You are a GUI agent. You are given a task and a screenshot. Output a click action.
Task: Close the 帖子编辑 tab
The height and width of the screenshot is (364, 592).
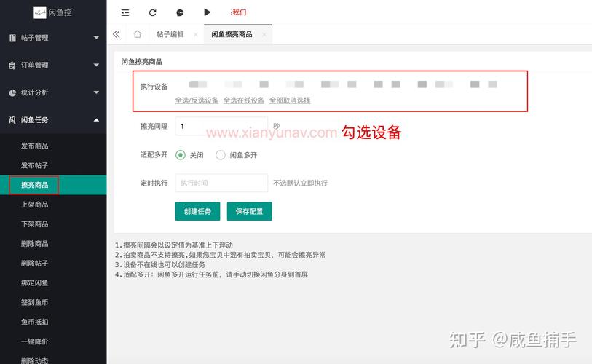[196, 35]
